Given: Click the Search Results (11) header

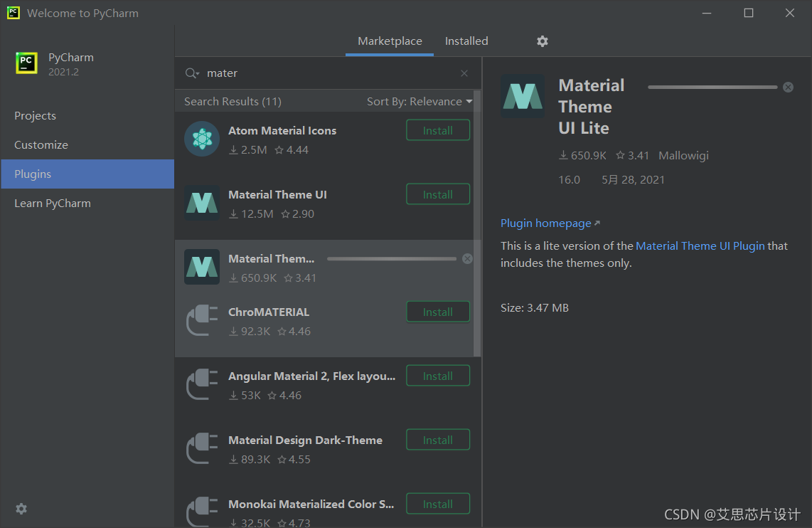Looking at the screenshot, I should click(x=233, y=102).
